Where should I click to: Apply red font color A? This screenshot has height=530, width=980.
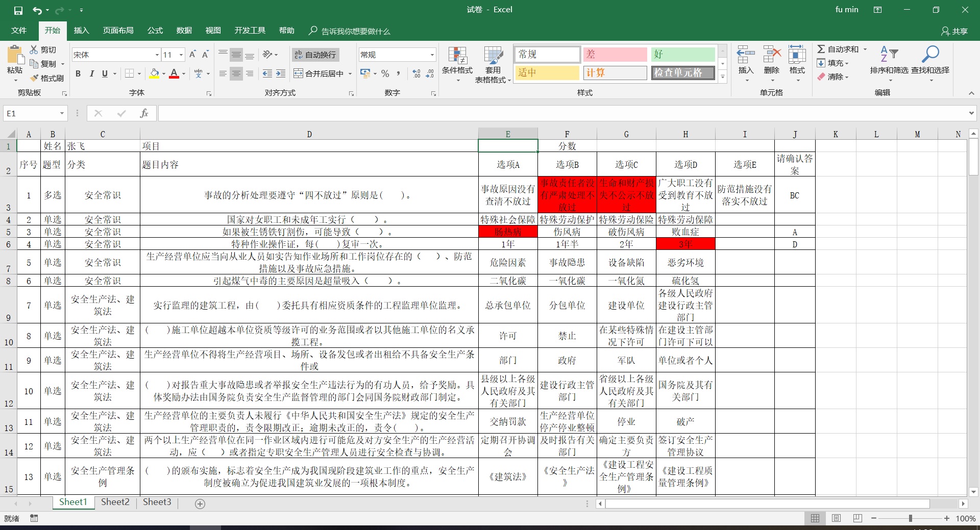(174, 74)
